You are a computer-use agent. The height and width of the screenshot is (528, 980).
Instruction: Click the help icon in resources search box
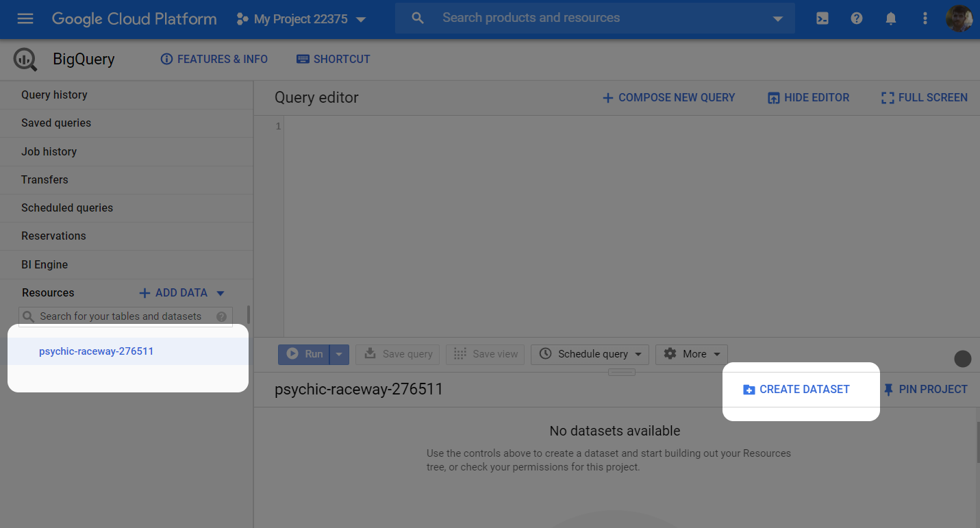coord(221,316)
